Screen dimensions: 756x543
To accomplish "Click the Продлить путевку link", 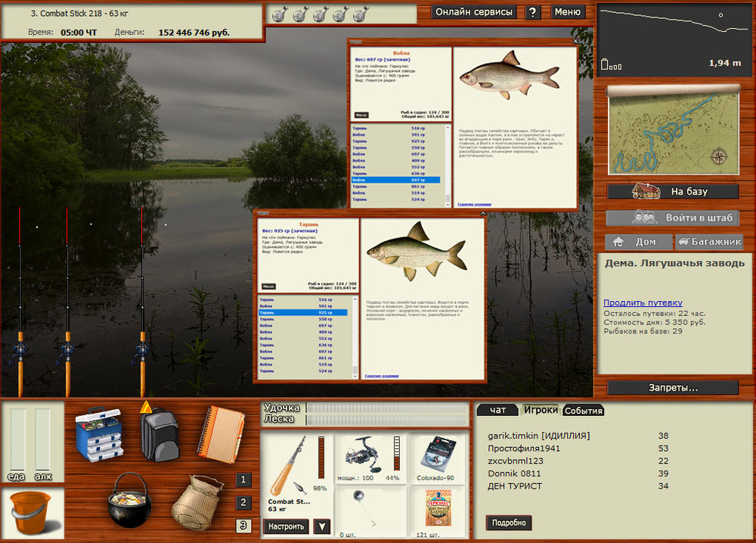I will point(643,303).
